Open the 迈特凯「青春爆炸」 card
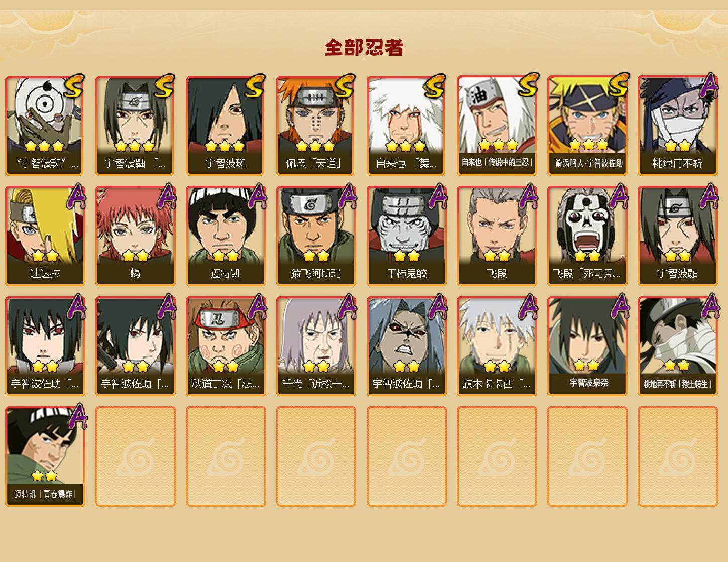Screen dimensions: 728x562 [x=45, y=457]
